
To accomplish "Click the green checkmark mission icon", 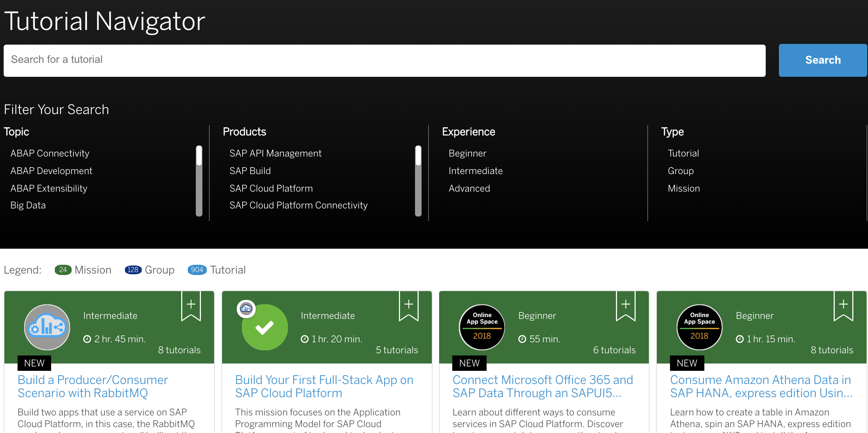I will tap(265, 328).
